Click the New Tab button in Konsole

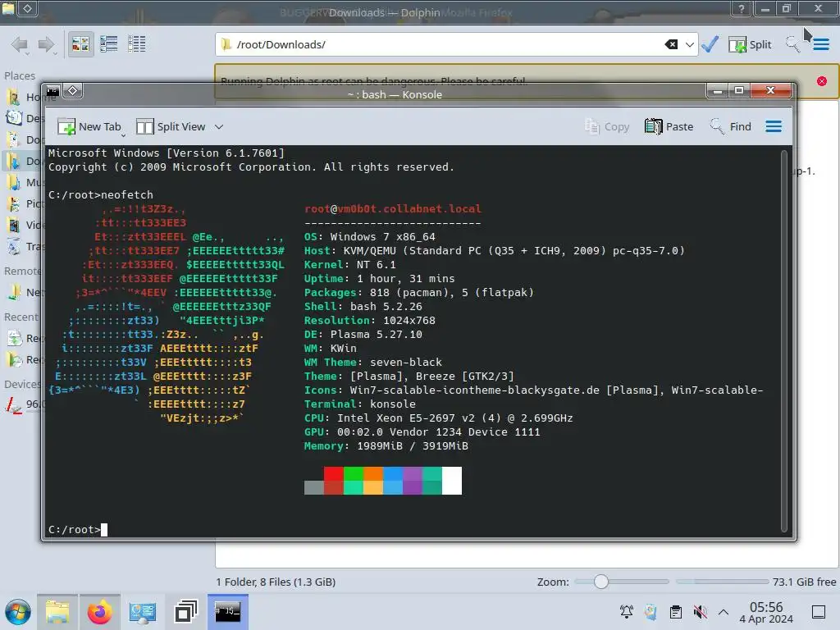tap(89, 126)
